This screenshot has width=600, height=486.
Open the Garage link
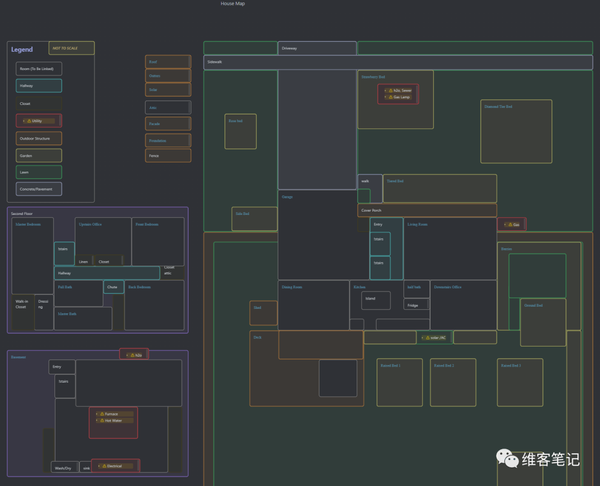point(287,197)
